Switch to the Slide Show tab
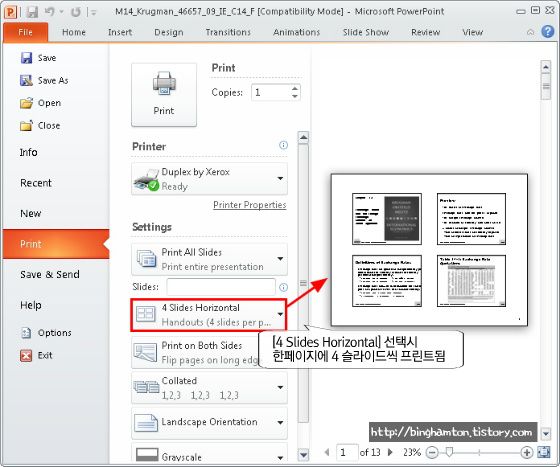This screenshot has height=467, width=560. pos(366,32)
